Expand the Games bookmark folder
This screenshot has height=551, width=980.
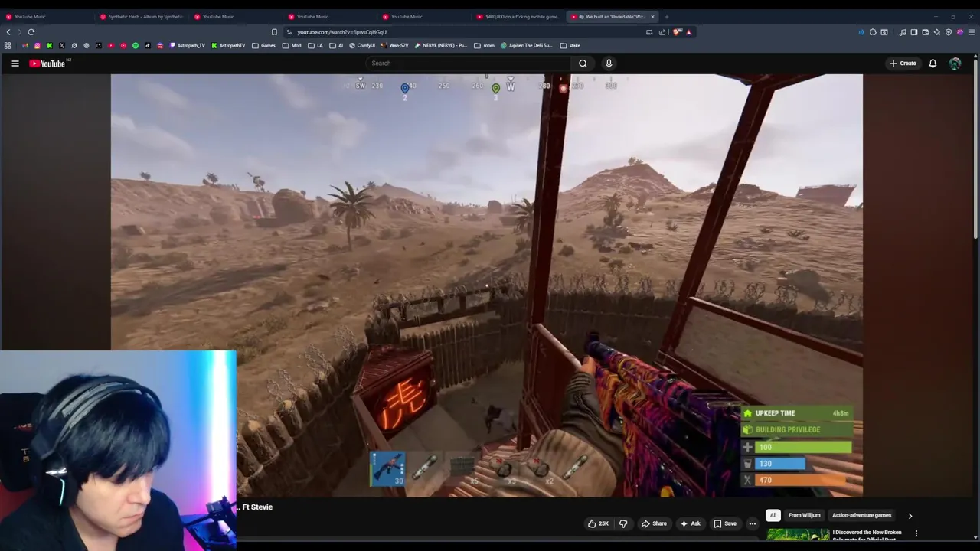263,45
